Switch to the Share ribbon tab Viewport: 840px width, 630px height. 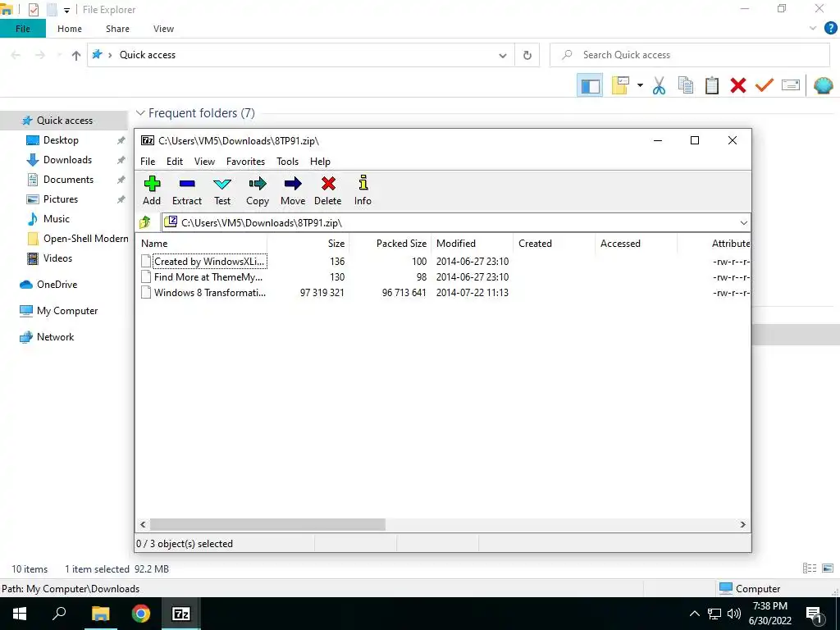point(117,29)
